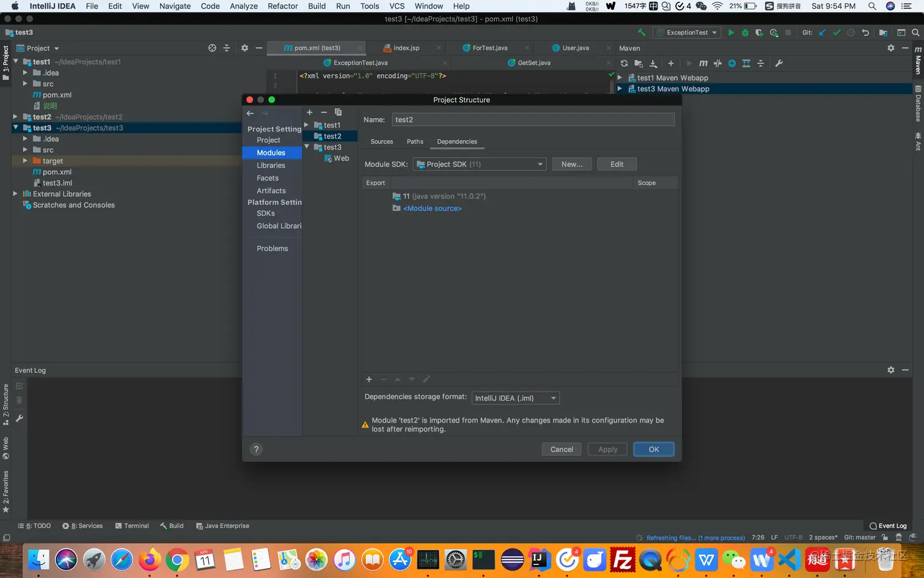Confirm the dialog with OK
This screenshot has width=924, height=578.
(x=654, y=450)
